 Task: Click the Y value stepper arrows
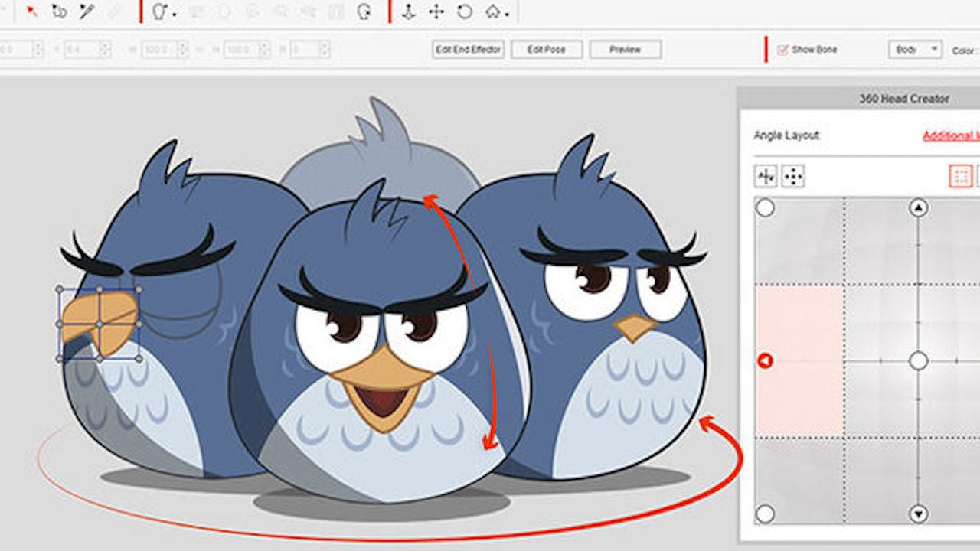point(106,50)
